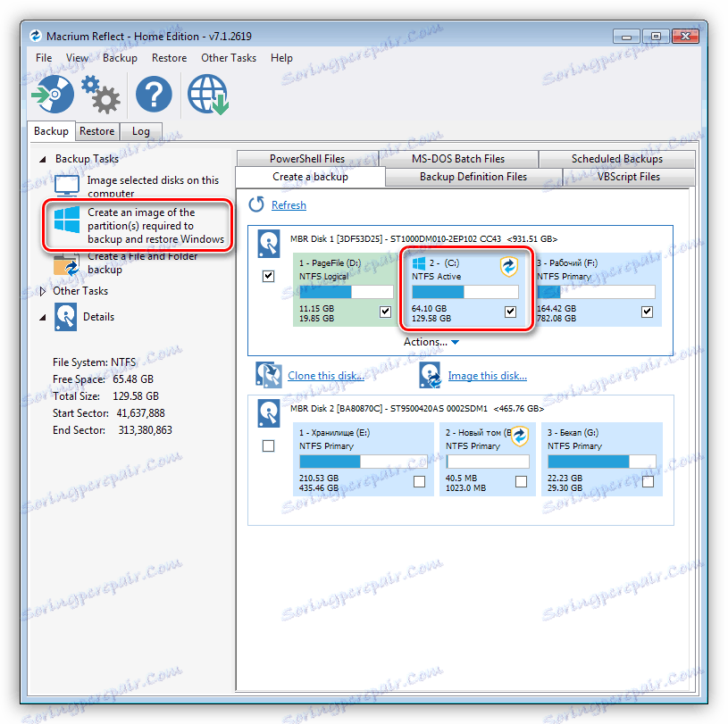Screen dimensions: 728x724
Task: Expand the Other Tasks tree section
Action: (43, 291)
